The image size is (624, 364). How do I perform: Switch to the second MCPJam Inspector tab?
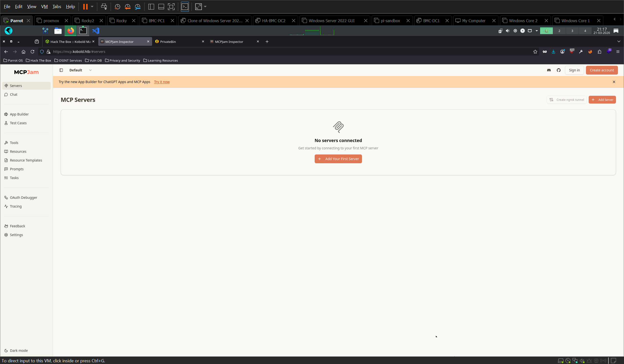(x=234, y=42)
